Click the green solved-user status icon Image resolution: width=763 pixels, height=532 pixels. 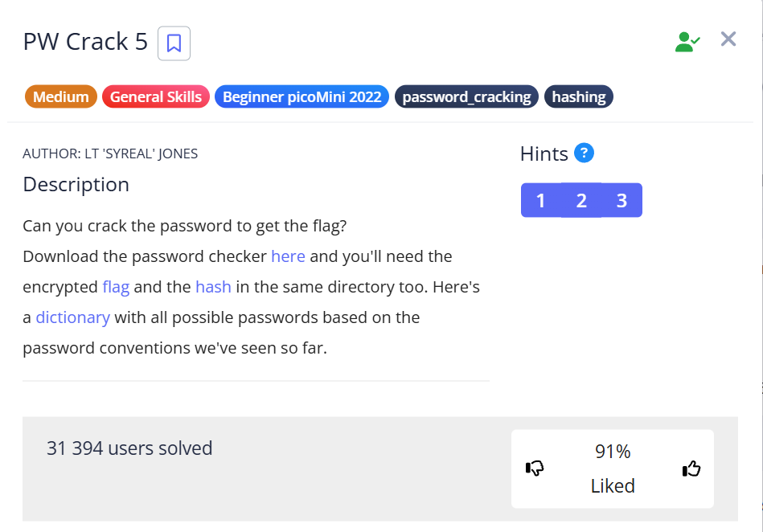point(687,42)
